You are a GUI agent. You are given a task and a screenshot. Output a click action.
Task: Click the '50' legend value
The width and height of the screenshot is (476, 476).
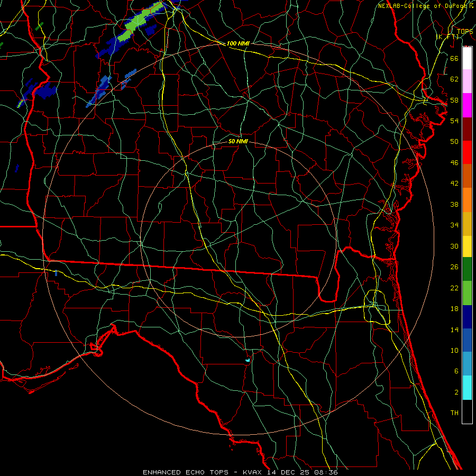pos(454,142)
